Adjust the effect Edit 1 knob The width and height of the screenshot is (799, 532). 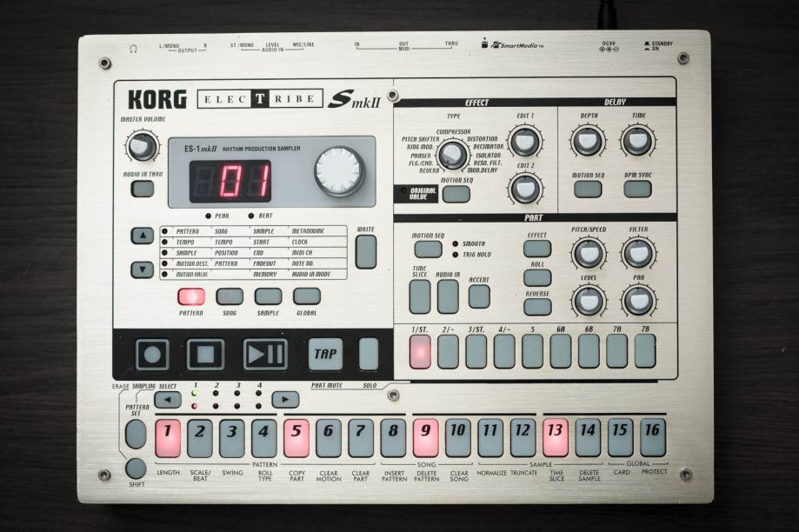tap(524, 141)
